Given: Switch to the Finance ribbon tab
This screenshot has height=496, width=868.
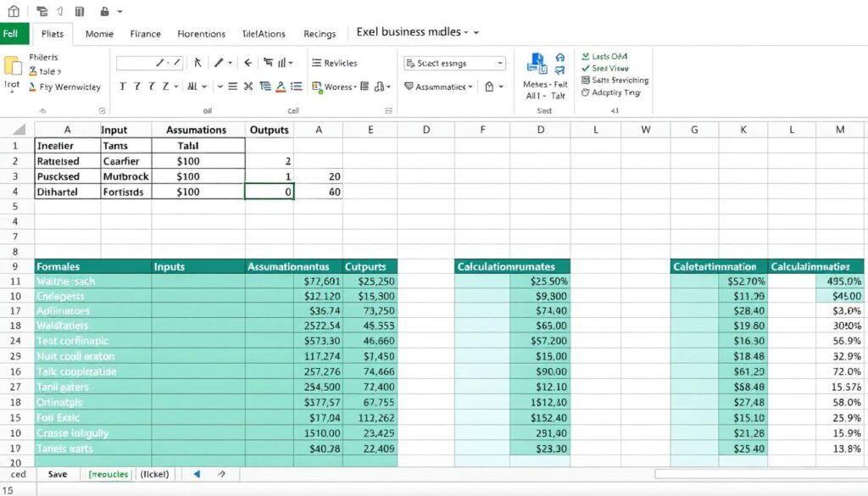Looking at the screenshot, I should coord(145,33).
